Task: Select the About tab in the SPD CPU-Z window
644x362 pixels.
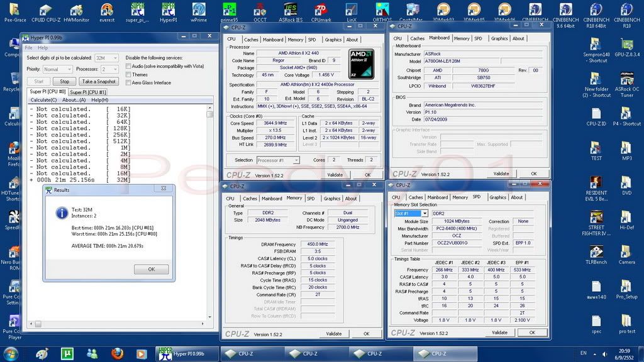Action: coord(517,197)
